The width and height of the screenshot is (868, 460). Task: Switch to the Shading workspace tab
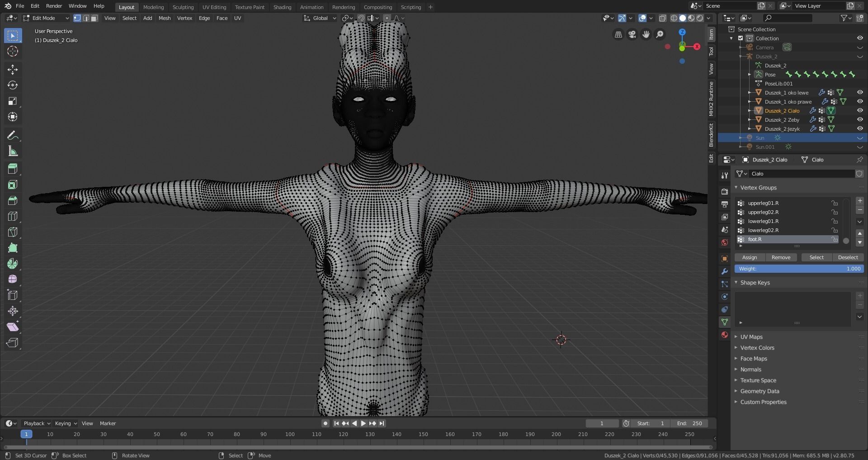point(282,7)
